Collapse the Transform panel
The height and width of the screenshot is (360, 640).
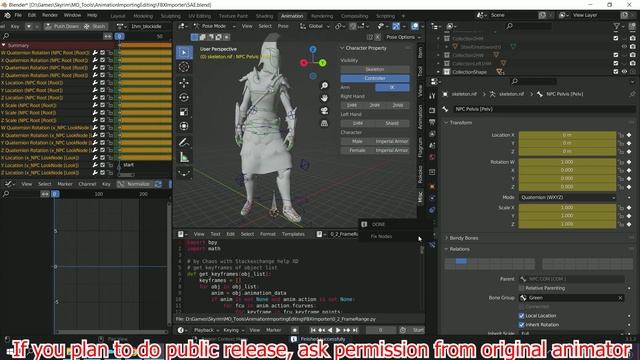point(461,122)
